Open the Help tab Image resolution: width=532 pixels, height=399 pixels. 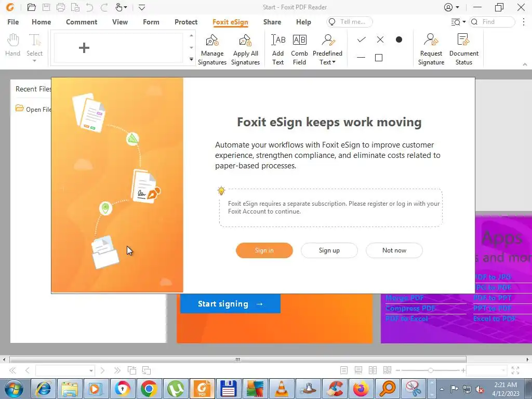(303, 22)
